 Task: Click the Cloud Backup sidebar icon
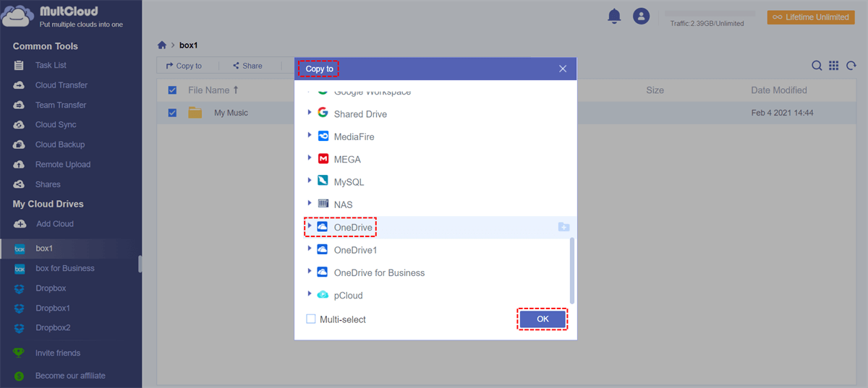20,145
